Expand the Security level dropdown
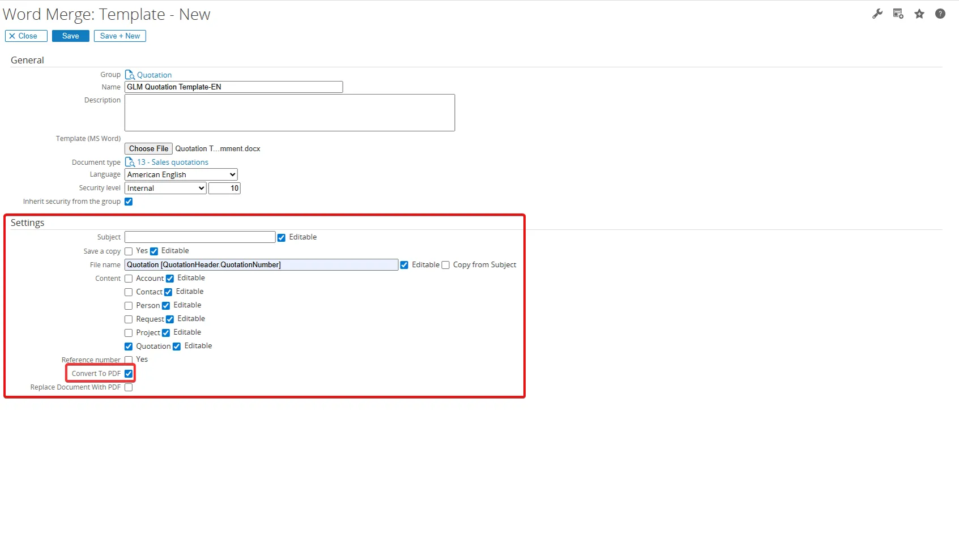 [165, 188]
